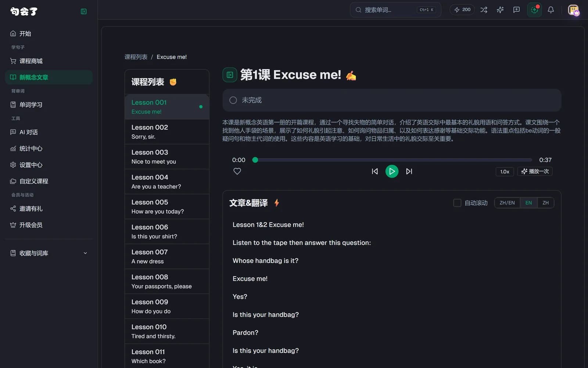This screenshot has height=368, width=588.
Task: Click the green check-in icon with red dot
Action: [x=534, y=10]
